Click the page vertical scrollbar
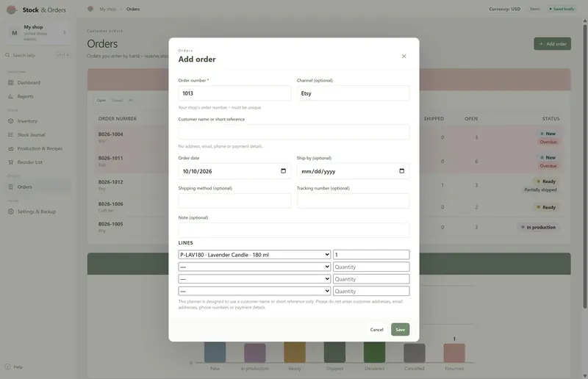The width and height of the screenshot is (588, 379). pos(584,165)
